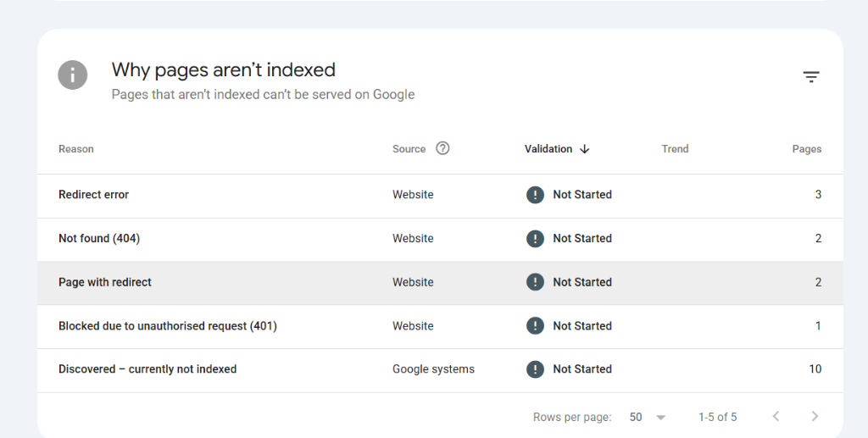
Task: Click the Trend column header
Action: (x=675, y=149)
